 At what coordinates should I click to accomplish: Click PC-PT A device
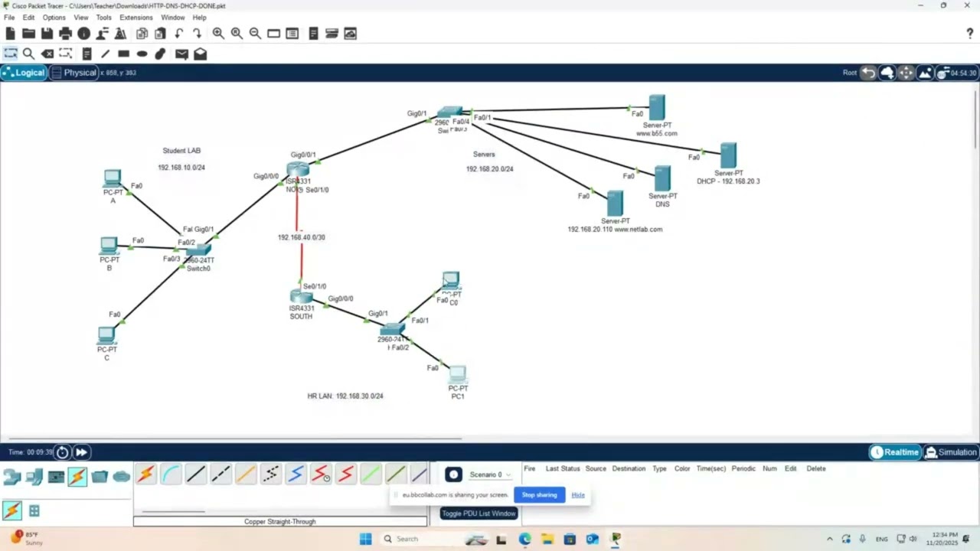tap(113, 179)
